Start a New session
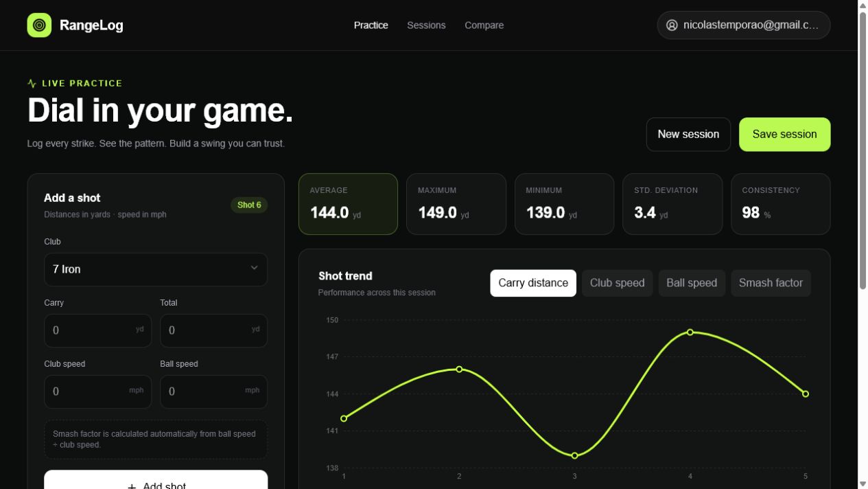Image resolution: width=868 pixels, height=489 pixels. tap(688, 135)
